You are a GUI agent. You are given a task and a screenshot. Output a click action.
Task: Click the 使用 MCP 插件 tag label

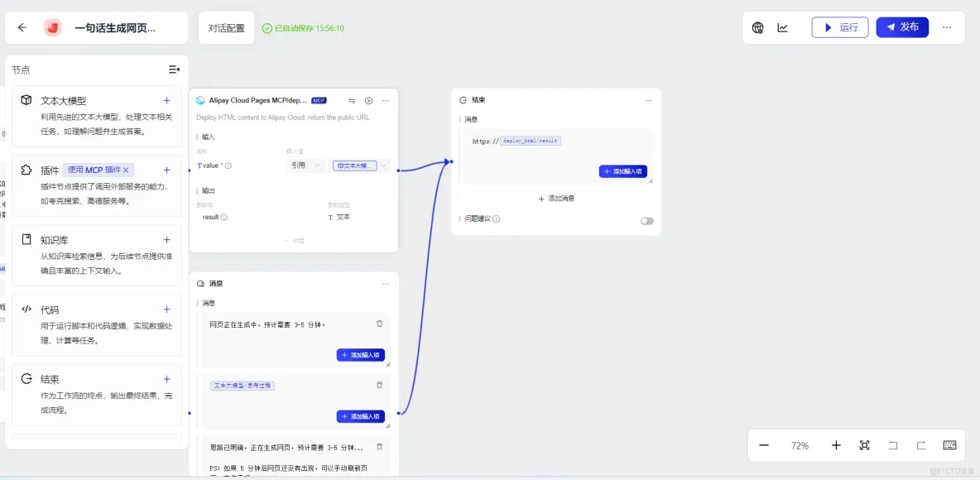pyautogui.click(x=94, y=170)
